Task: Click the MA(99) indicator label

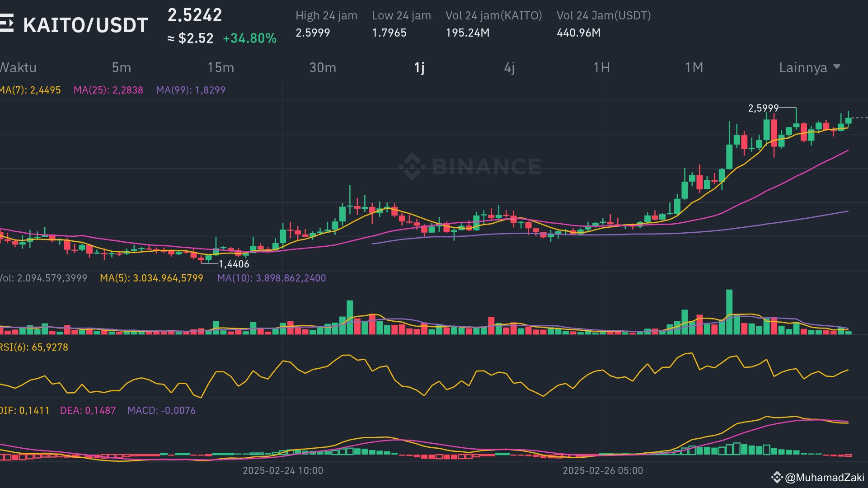Action: [x=190, y=90]
